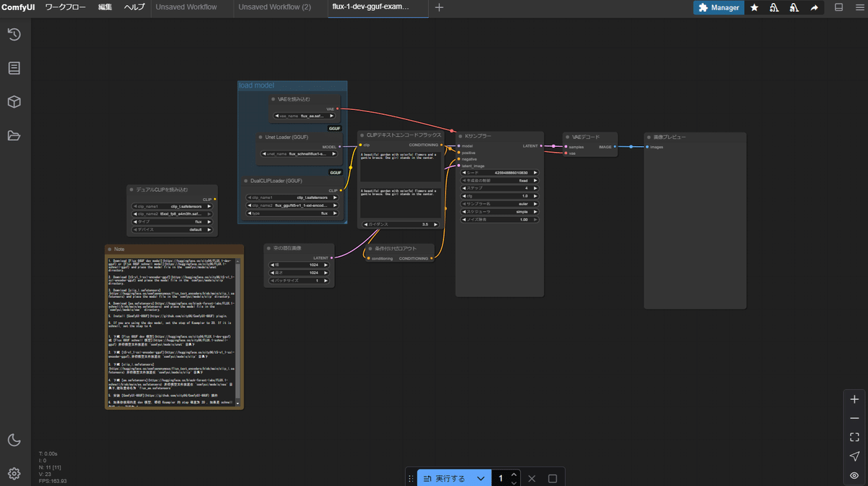This screenshot has width=868, height=486.
Task: Open the model library from the sidebar
Action: 14,101
